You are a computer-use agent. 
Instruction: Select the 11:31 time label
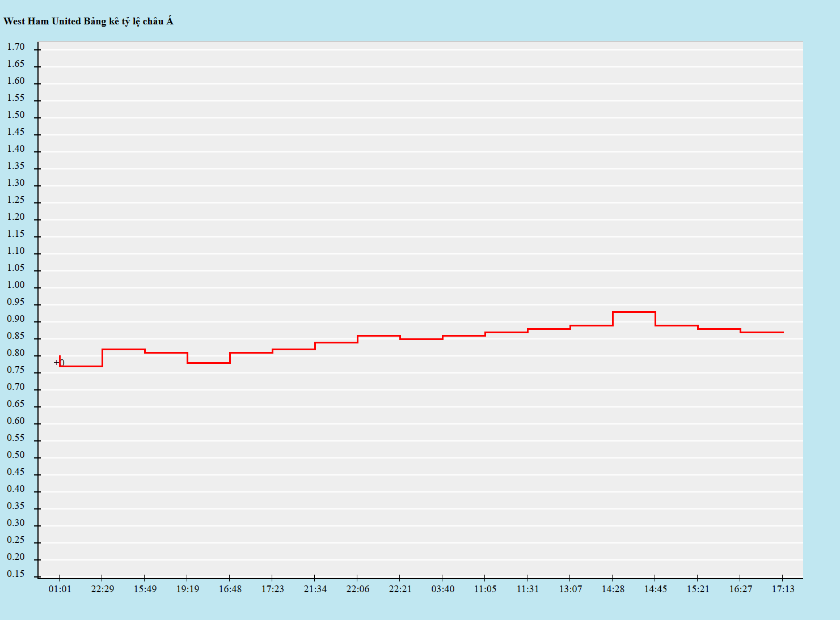coord(527,589)
